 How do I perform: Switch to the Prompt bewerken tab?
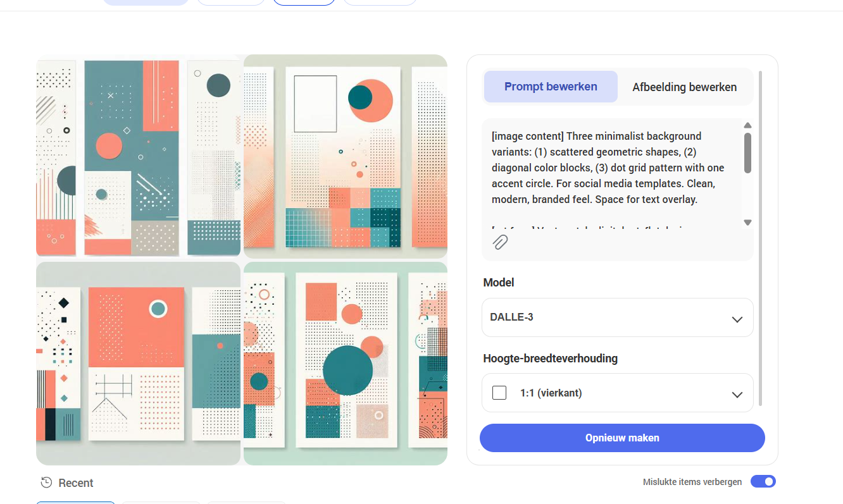551,87
